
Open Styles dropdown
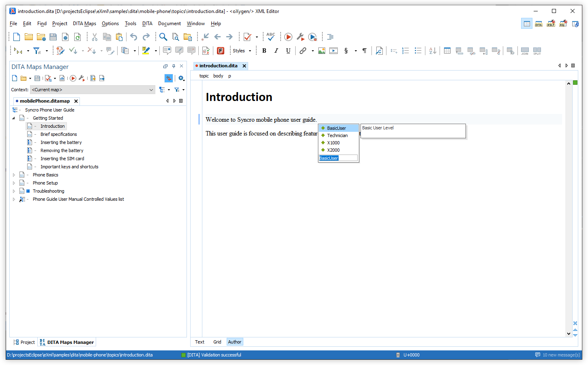click(x=242, y=51)
